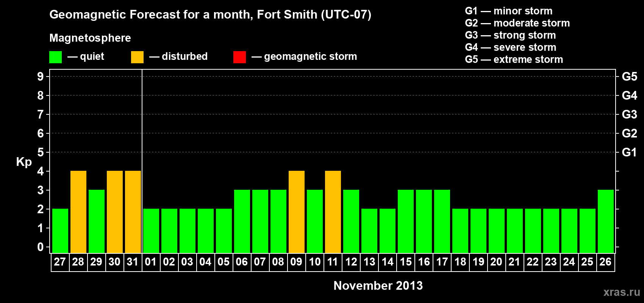Click the 'quiet' legend label
Screen dimensions: 644x303
[x=92, y=56]
